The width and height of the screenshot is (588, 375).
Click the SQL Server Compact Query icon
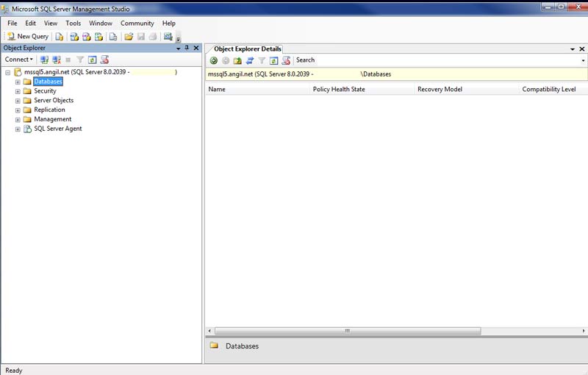click(113, 36)
